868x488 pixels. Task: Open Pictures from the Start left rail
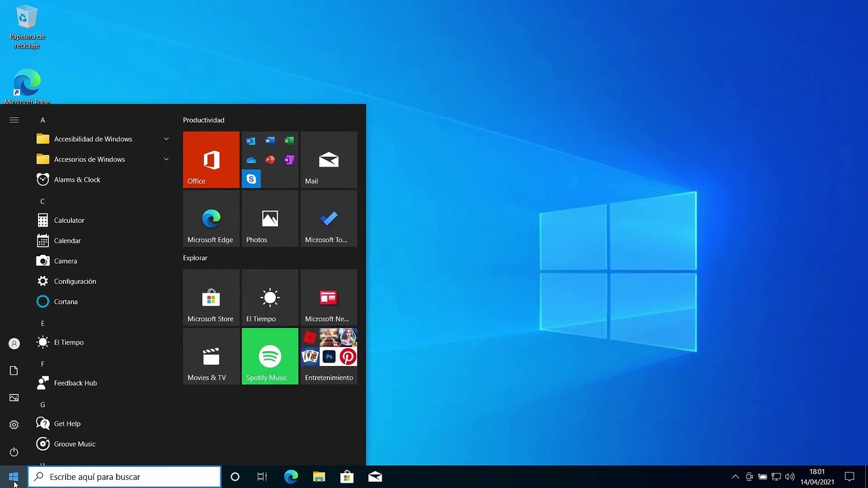pos(14,398)
